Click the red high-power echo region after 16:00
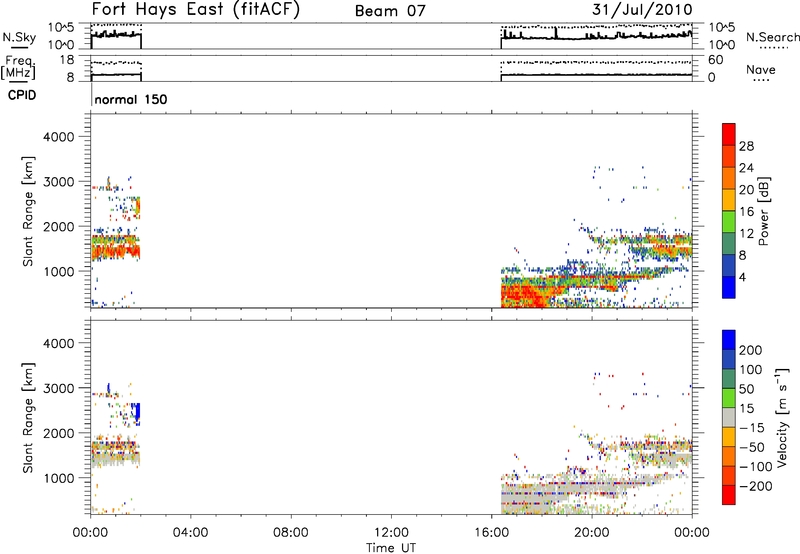Image resolution: width=800 pixels, height=554 pixels. (x=523, y=296)
